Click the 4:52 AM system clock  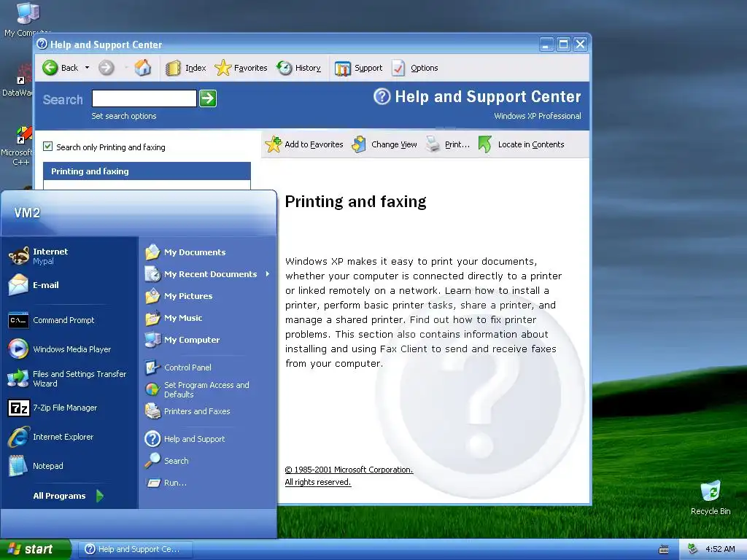click(x=720, y=549)
